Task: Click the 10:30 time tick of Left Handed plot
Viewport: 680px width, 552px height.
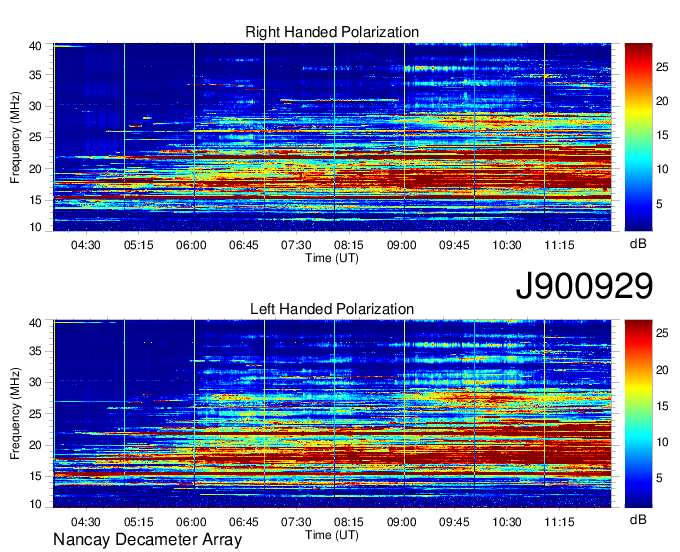Action: [507, 522]
